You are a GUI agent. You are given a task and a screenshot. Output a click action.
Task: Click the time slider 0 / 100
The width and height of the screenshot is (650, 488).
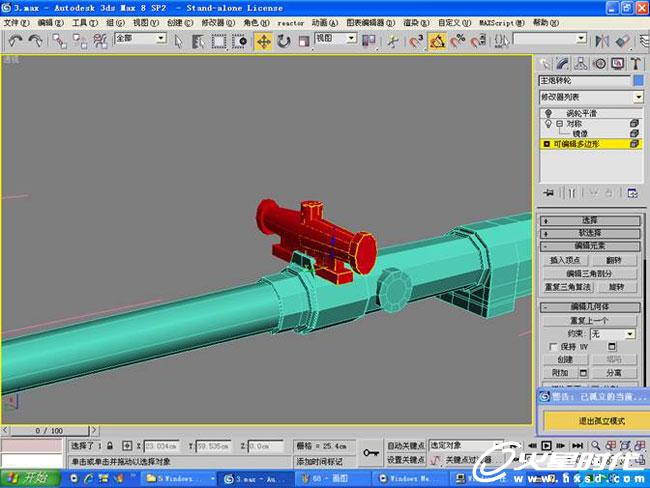tap(49, 431)
